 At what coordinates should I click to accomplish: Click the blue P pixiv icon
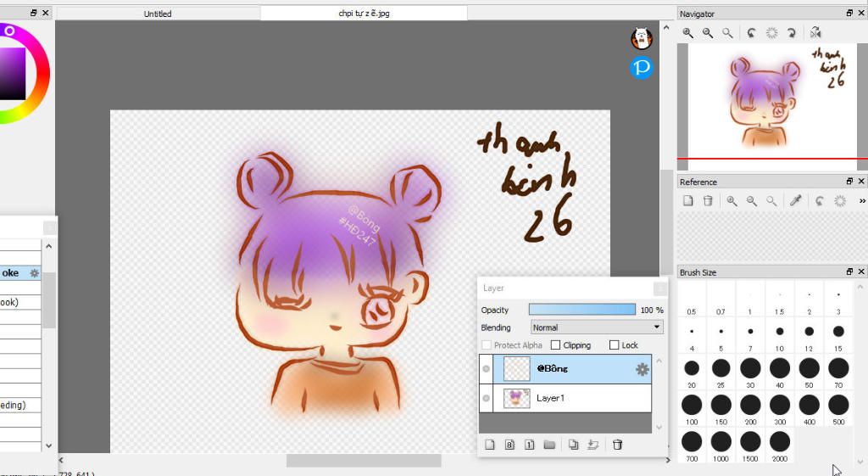[x=642, y=68]
